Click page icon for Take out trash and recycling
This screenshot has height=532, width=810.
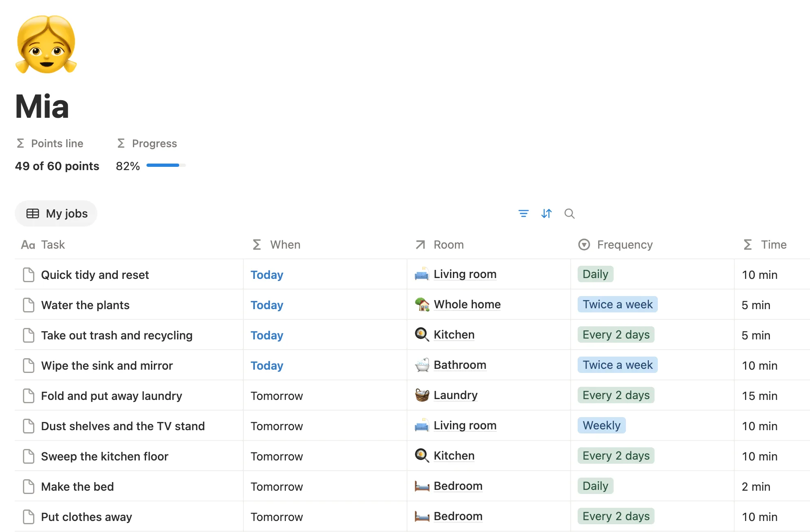pyautogui.click(x=29, y=335)
